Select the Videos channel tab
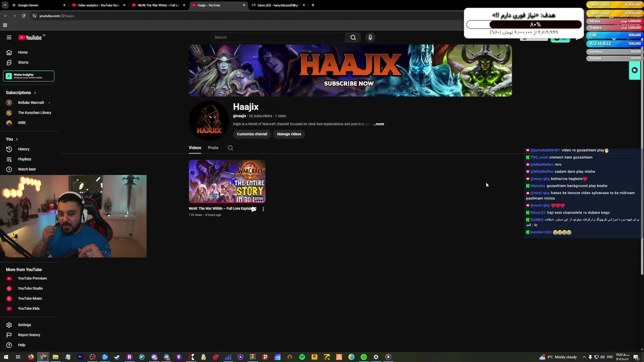Screen dimensions: 644x362 (195, 148)
